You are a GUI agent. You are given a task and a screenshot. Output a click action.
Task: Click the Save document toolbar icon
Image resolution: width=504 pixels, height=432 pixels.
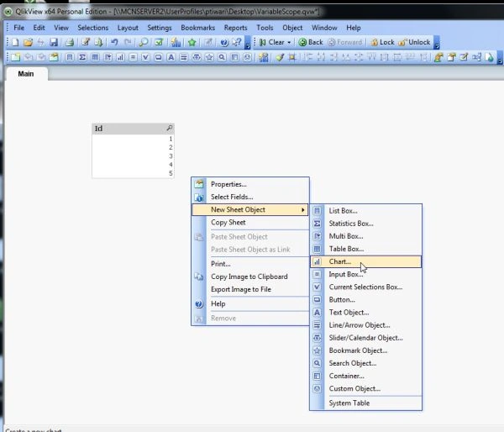pyautogui.click(x=54, y=42)
